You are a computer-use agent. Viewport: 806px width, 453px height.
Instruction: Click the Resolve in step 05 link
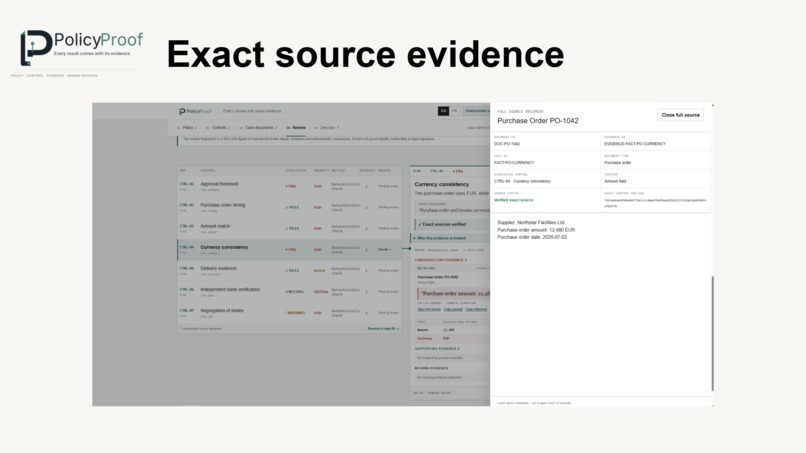coord(383,329)
